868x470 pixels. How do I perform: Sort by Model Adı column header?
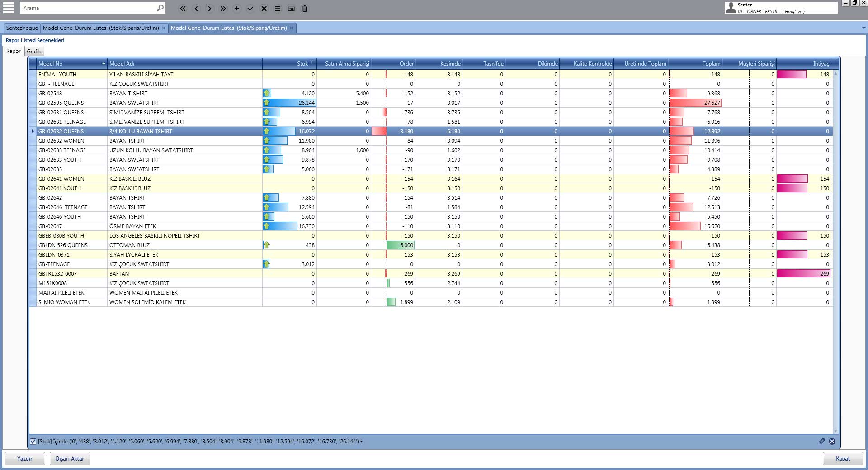(x=185, y=64)
